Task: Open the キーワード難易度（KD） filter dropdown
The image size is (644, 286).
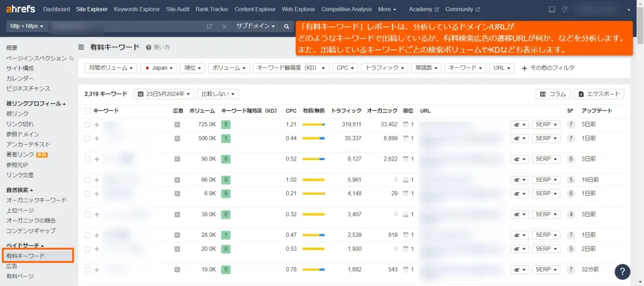Action: point(291,68)
